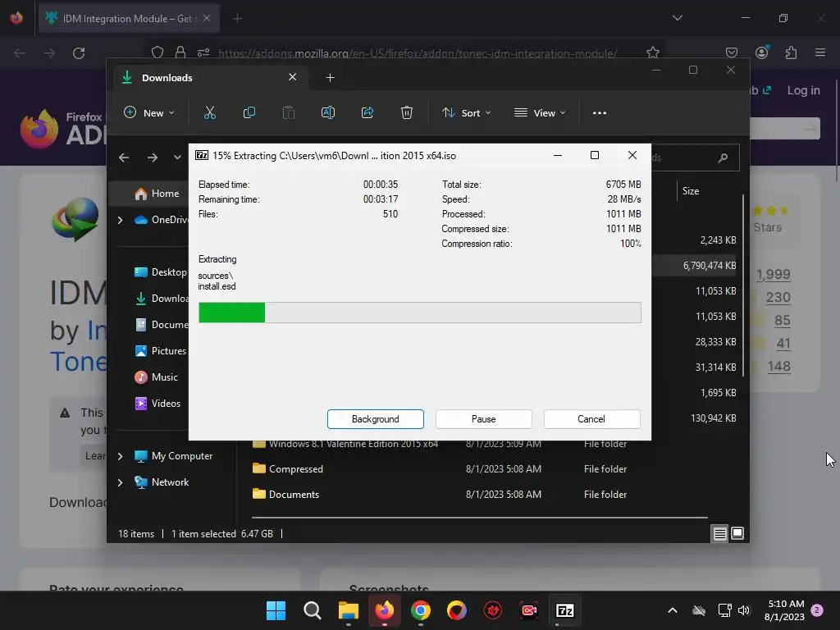
Task: Open Music in the navigation pane
Action: (x=156, y=377)
